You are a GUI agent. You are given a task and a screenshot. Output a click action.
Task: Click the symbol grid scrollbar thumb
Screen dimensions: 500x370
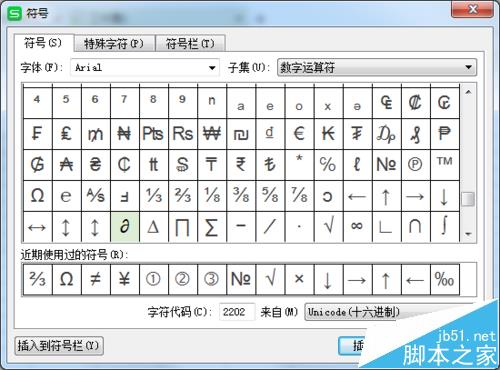click(x=468, y=199)
